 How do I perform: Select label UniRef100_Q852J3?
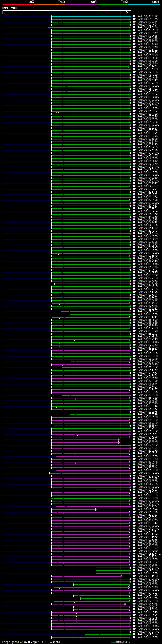coord(145,53)
